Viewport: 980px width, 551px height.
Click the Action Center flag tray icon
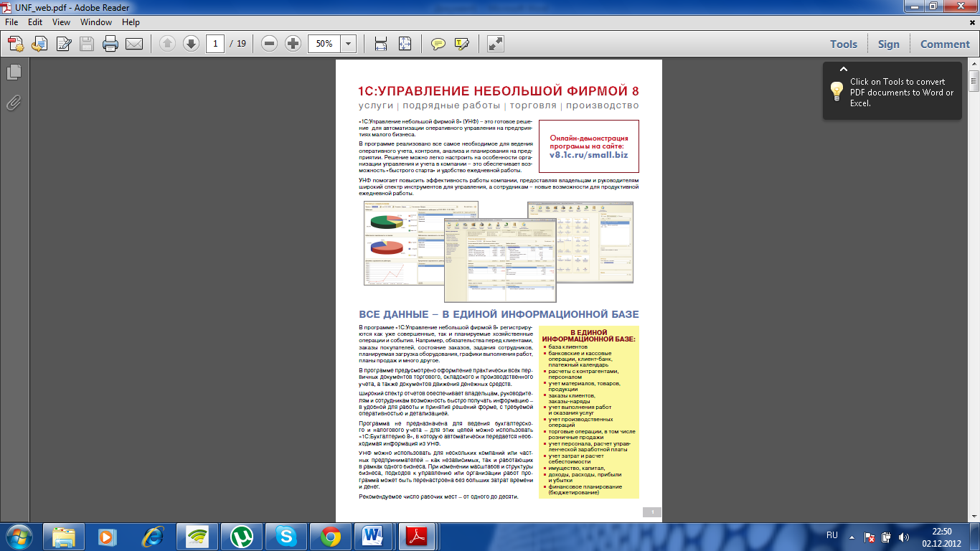[870, 537]
